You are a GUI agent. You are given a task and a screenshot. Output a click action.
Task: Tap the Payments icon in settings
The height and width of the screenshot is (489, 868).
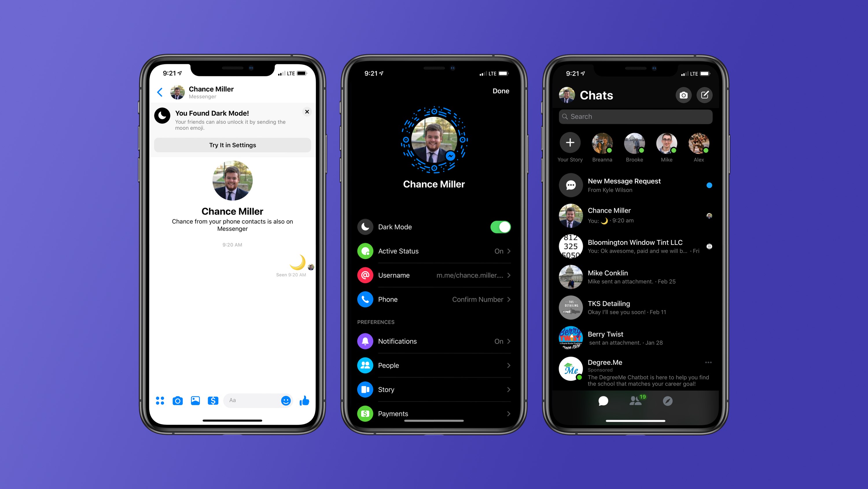[x=365, y=413]
